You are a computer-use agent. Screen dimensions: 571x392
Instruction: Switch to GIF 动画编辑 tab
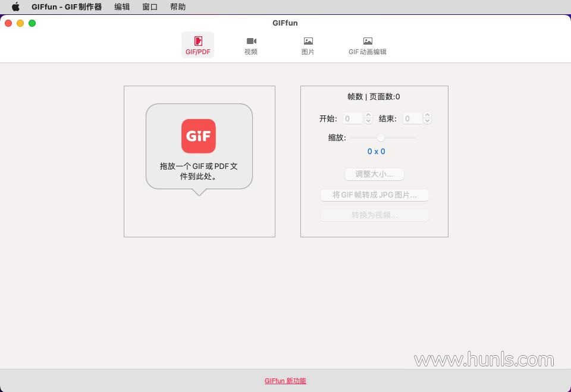click(368, 46)
